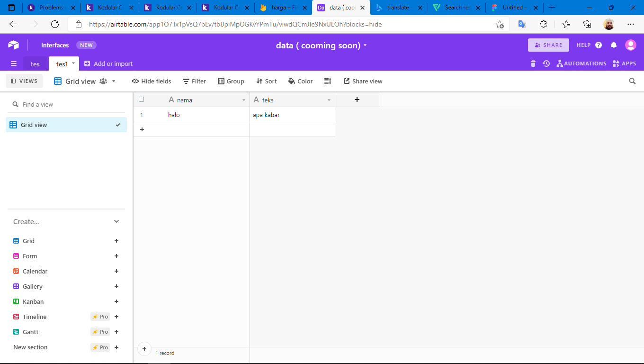Toggle the select-all records checkbox
The height and width of the screenshot is (364, 644).
pyautogui.click(x=141, y=100)
